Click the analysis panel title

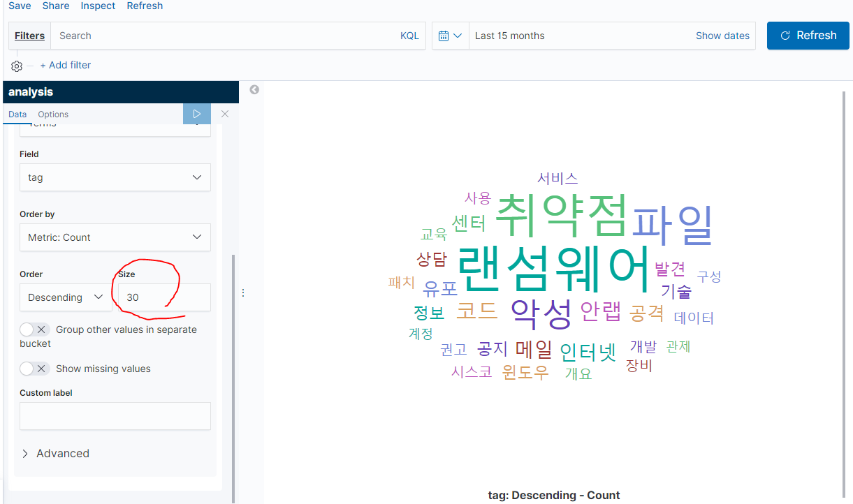[31, 92]
